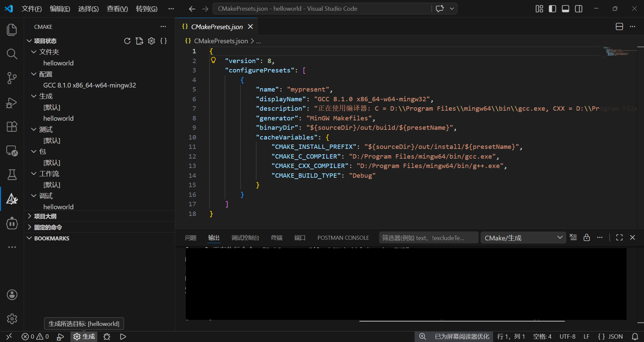The width and height of the screenshot is (644, 342).
Task: Open CMake sidebar more actions menu
Action: pyautogui.click(x=163, y=27)
